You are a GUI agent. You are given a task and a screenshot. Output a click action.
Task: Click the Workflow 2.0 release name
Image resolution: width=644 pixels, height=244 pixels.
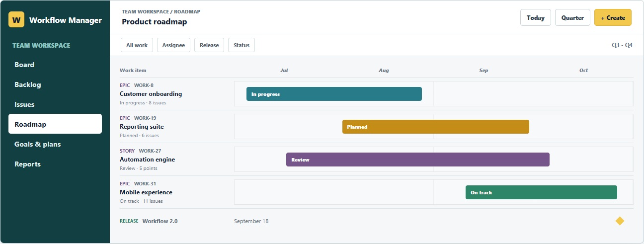pyautogui.click(x=160, y=221)
